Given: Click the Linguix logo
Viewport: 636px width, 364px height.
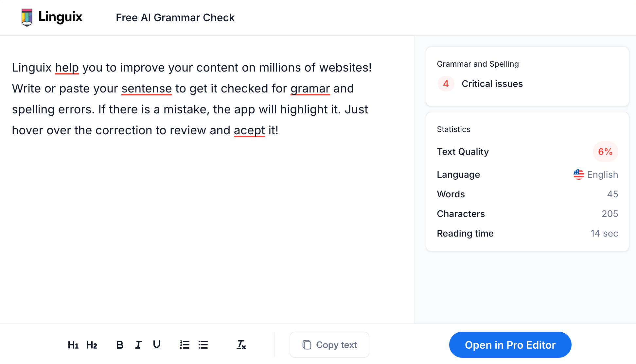Looking at the screenshot, I should tap(52, 17).
